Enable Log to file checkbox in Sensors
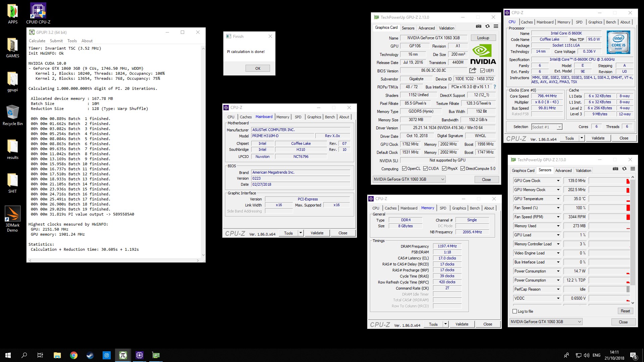644x362 pixels. [x=515, y=311]
